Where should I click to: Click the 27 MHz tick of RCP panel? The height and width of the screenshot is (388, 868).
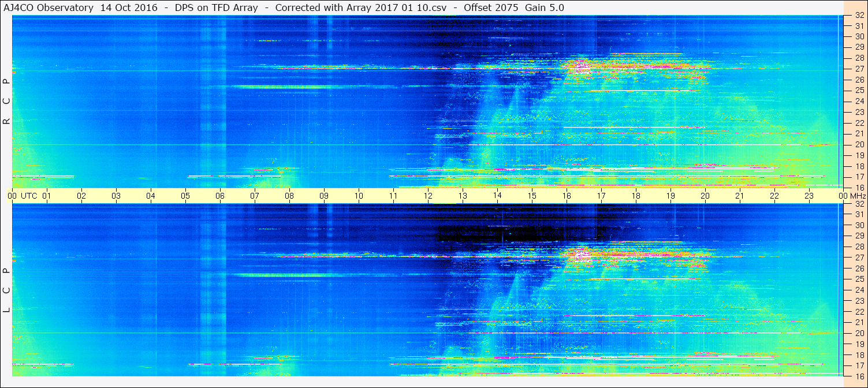859,69
